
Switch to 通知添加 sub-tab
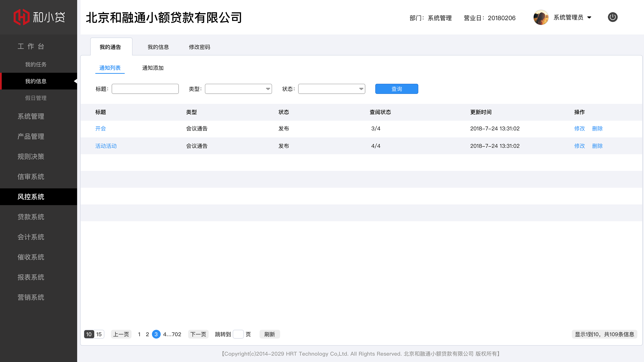pos(152,68)
